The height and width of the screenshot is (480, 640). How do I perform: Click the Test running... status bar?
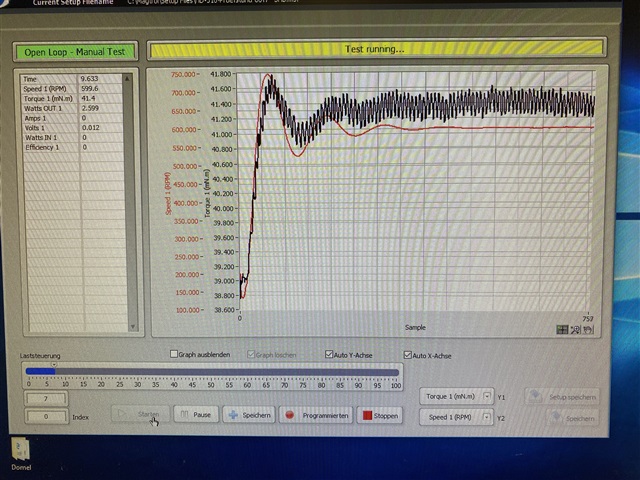(376, 49)
